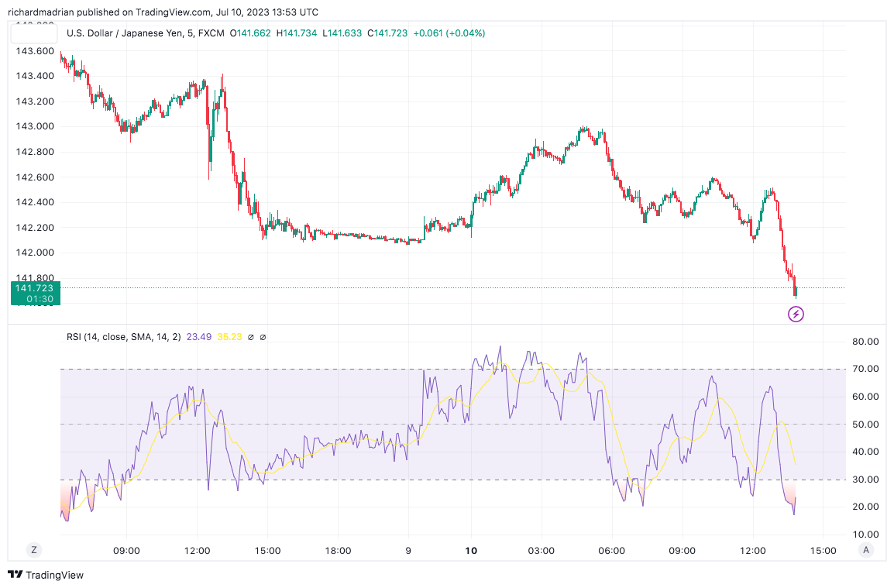Click the date label 9 on time axis
Viewport: 894px width, 588px height.
pyautogui.click(x=408, y=550)
